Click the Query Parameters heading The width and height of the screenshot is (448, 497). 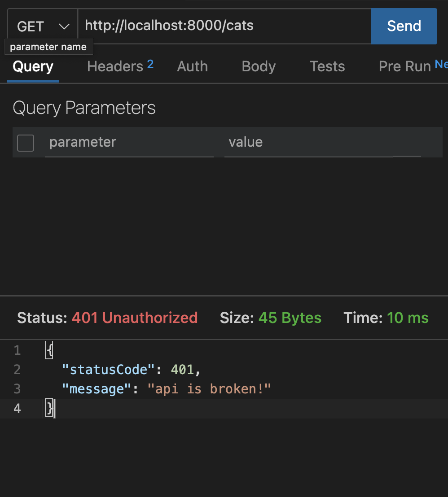(x=84, y=108)
